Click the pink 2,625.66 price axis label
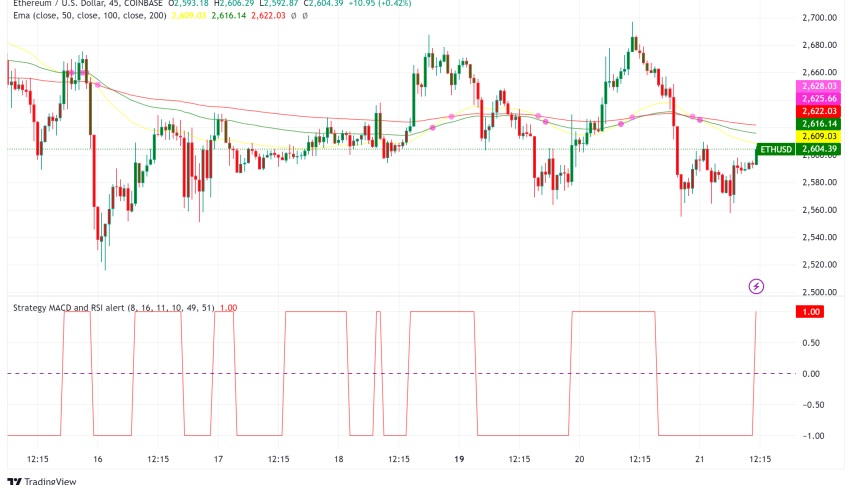The height and width of the screenshot is (485, 852). pos(819,98)
